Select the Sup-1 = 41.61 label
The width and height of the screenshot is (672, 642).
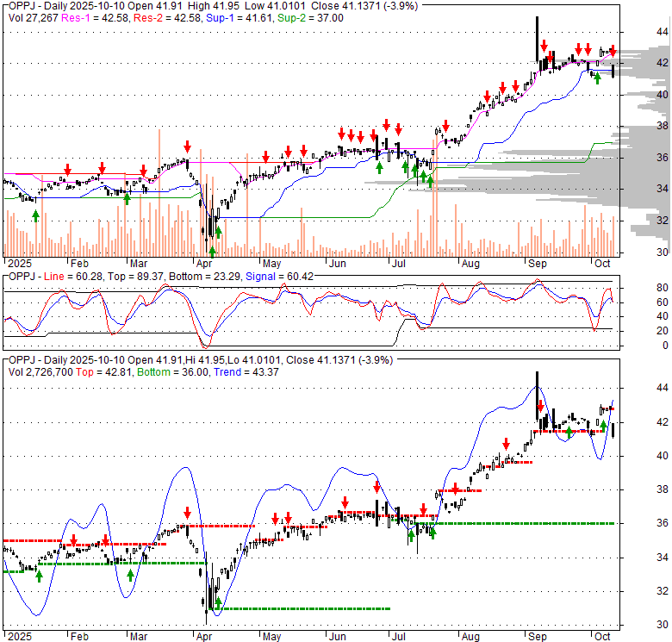[240, 18]
